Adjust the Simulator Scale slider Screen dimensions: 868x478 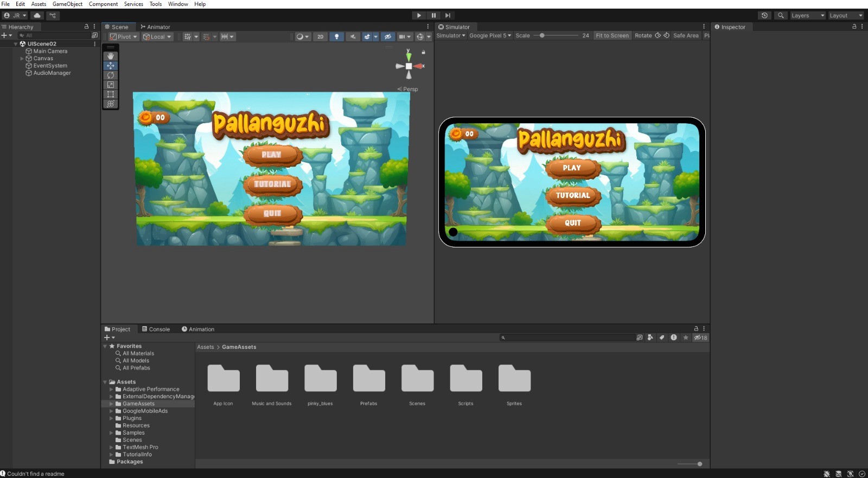556,35
